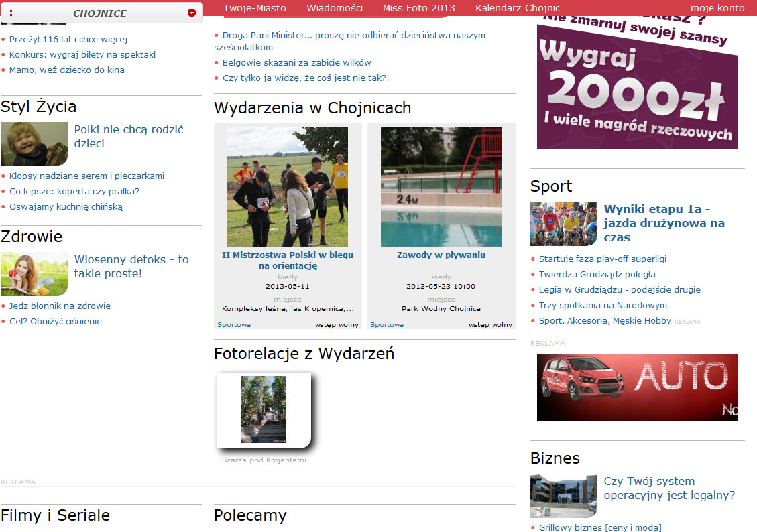757x532 pixels.
Task: Click the Wydarzenia w Chojnicach heading
Action: coord(312,108)
